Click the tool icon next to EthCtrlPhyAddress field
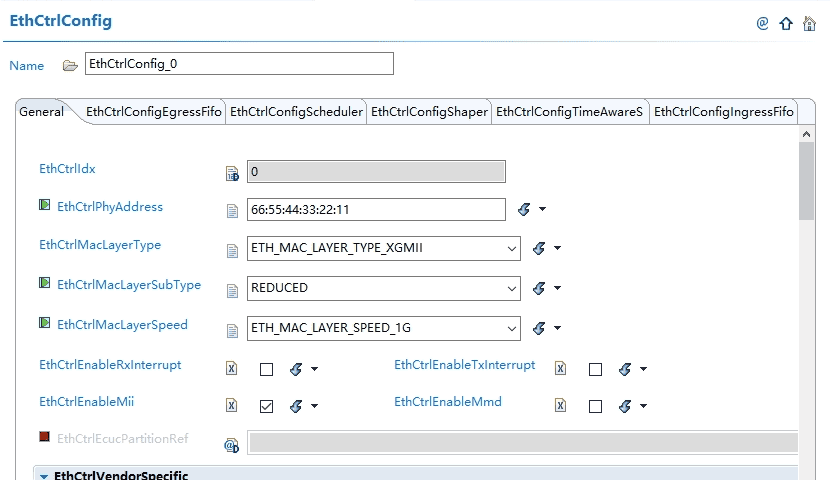The width and height of the screenshot is (831, 480). pos(524,209)
